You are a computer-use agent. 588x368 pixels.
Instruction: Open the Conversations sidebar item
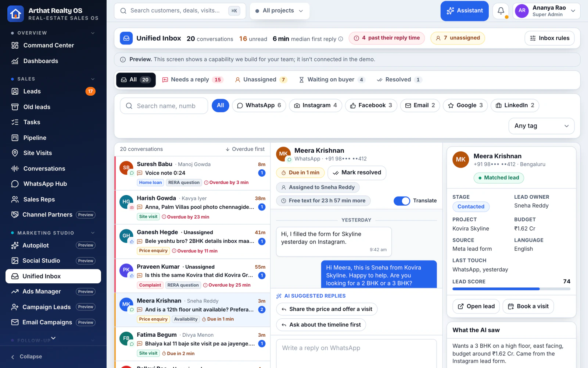point(53,169)
